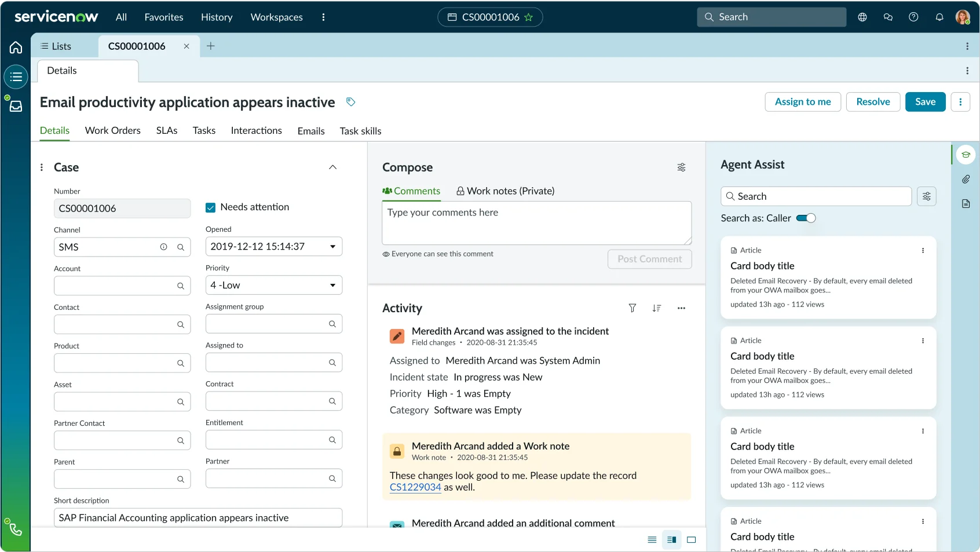Toggle Compose panel display settings icon

681,167
